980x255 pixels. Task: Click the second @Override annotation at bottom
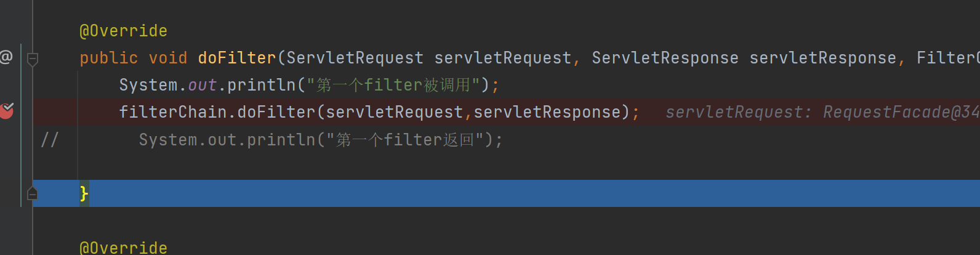(x=123, y=248)
